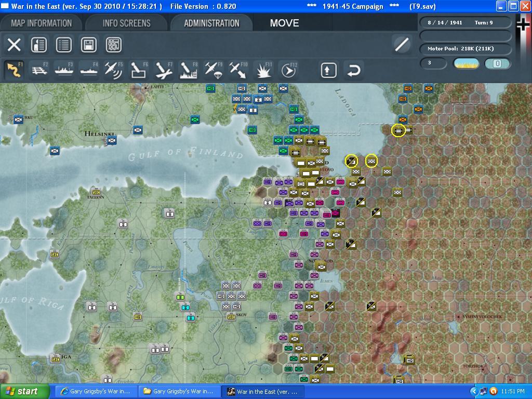This screenshot has height=399, width=532.
Task: Select the SEC counter beside Pskov
Action: pos(231,316)
